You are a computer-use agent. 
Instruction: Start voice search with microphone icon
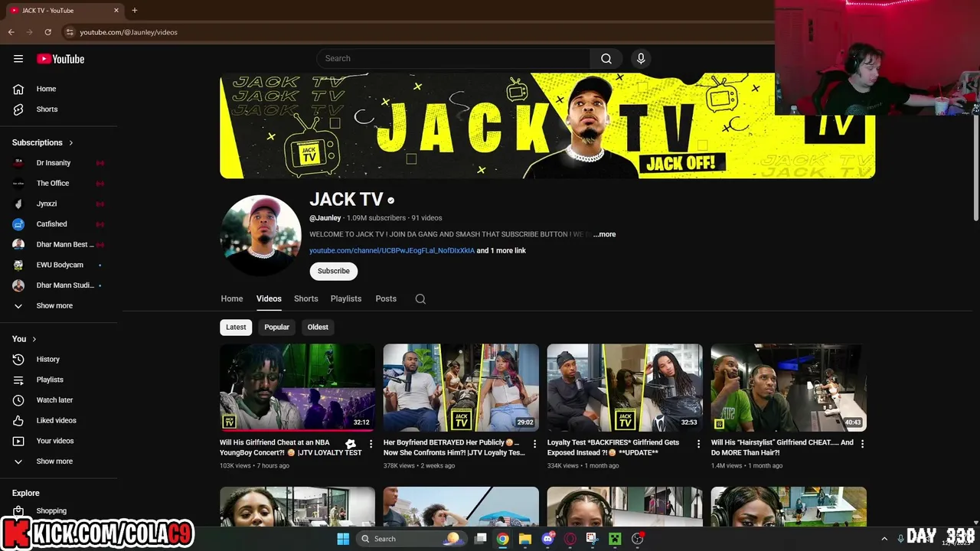click(641, 59)
